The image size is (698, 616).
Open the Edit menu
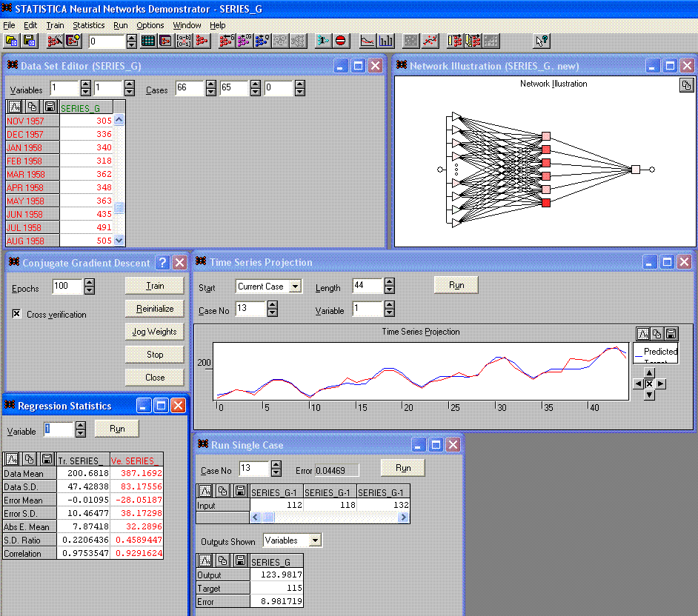pyautogui.click(x=30, y=25)
